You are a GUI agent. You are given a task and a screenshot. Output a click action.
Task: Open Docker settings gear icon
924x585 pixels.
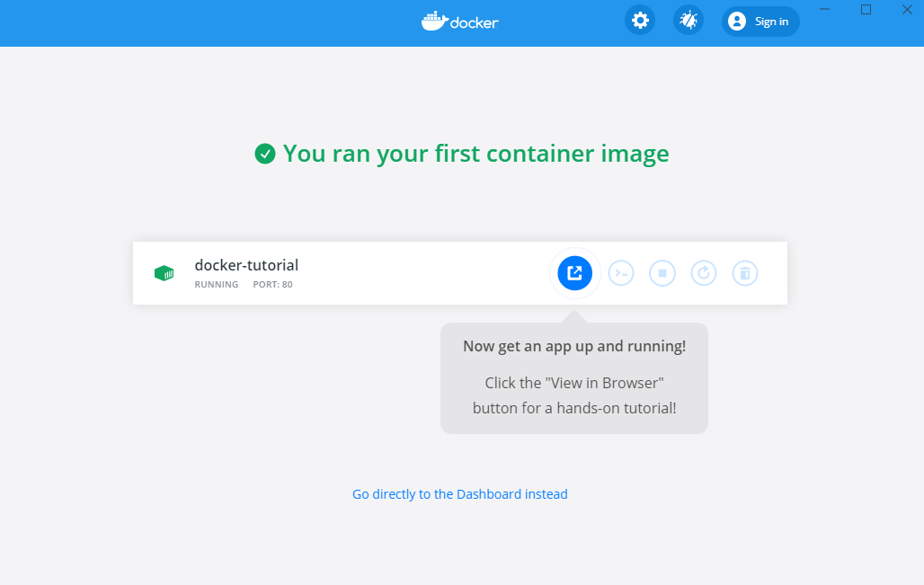coord(640,21)
